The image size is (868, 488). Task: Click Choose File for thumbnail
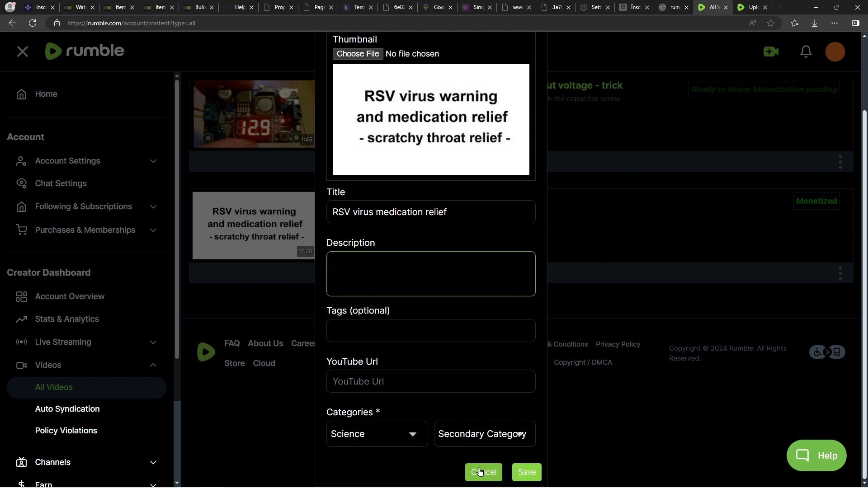(358, 54)
